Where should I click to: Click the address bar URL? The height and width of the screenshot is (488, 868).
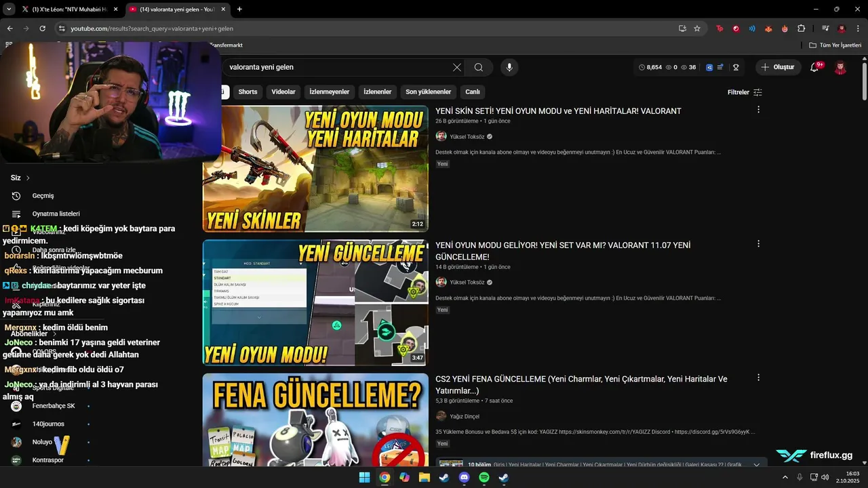click(152, 28)
